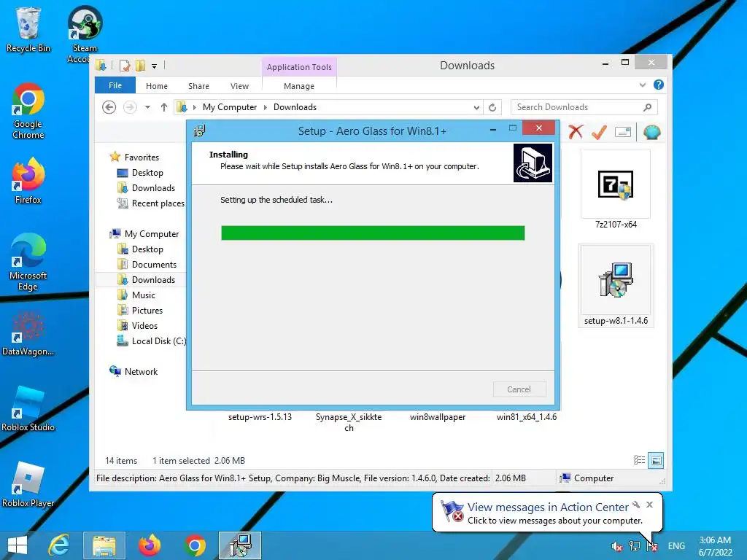The height and width of the screenshot is (560, 747).
Task: Click the Cancel button in Setup
Action: [x=519, y=389]
